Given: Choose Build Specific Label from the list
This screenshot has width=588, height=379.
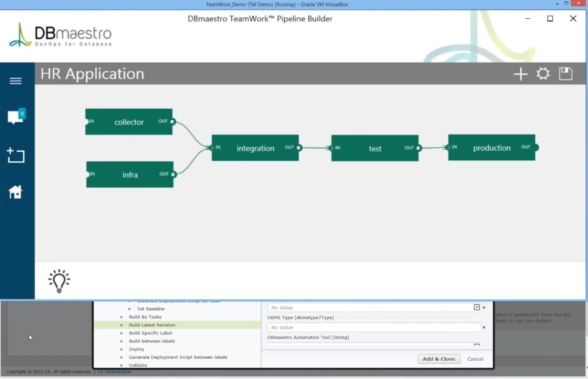Looking at the screenshot, I should 150,333.
